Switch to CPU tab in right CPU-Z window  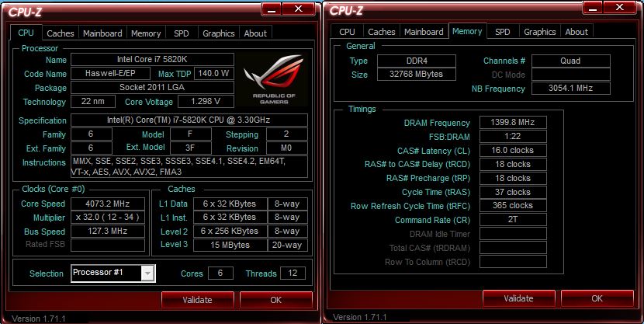pyautogui.click(x=347, y=32)
